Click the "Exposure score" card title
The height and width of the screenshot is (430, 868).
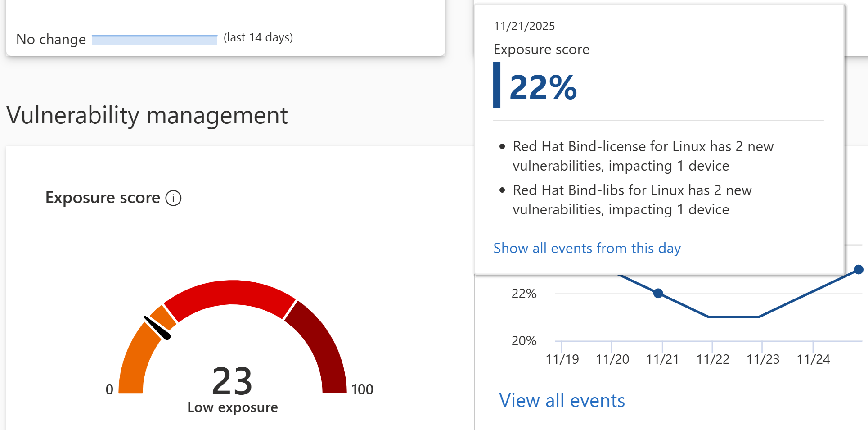103,198
